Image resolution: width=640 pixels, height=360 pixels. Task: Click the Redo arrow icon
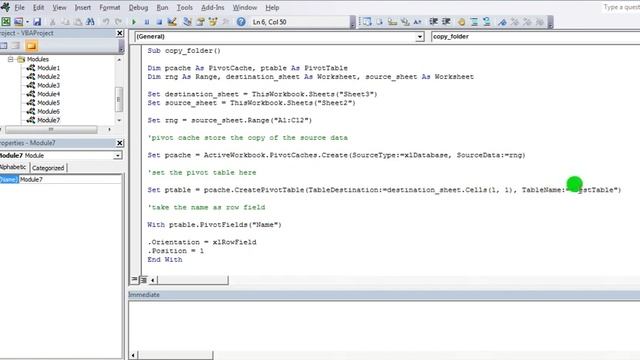click(118, 22)
